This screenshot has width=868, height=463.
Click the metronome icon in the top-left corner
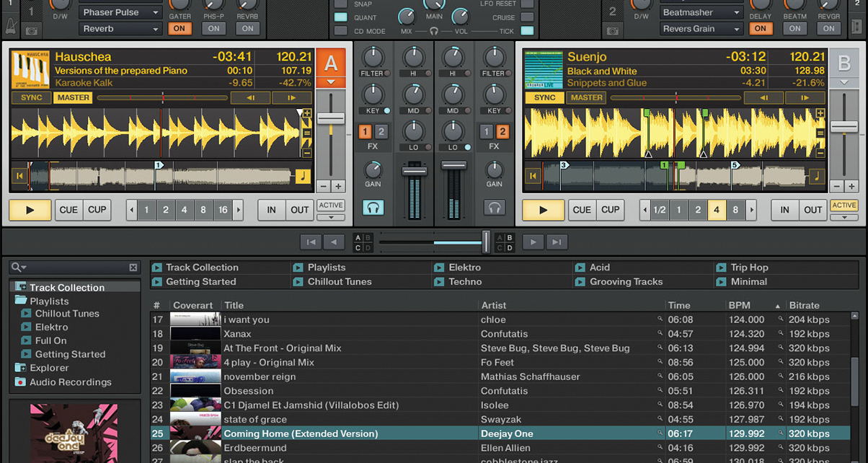pos(11,25)
